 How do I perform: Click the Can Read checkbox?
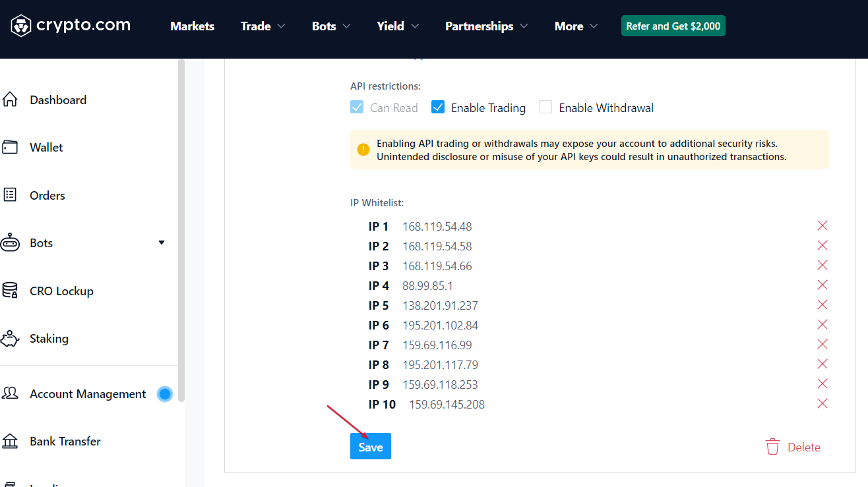[357, 107]
